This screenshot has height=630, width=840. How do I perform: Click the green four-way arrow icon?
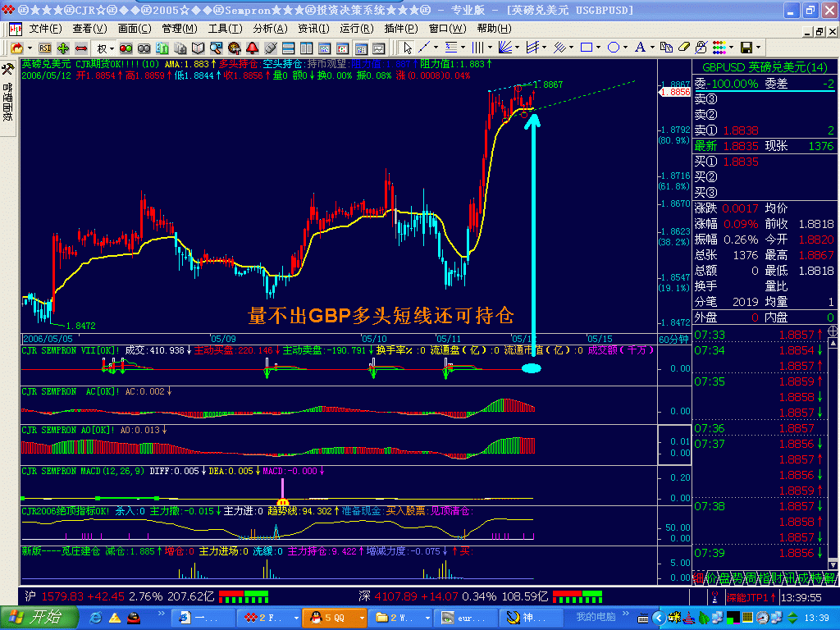63,48
